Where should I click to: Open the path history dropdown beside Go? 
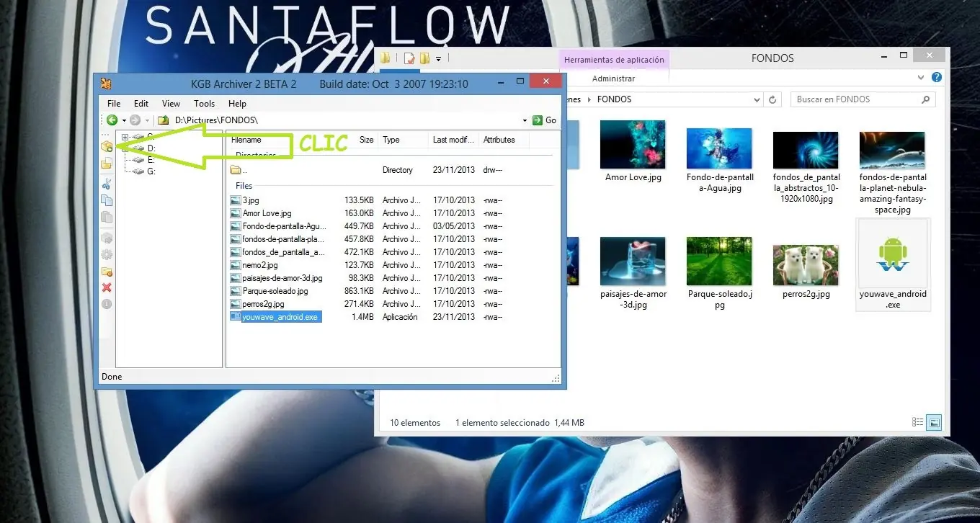(525, 120)
